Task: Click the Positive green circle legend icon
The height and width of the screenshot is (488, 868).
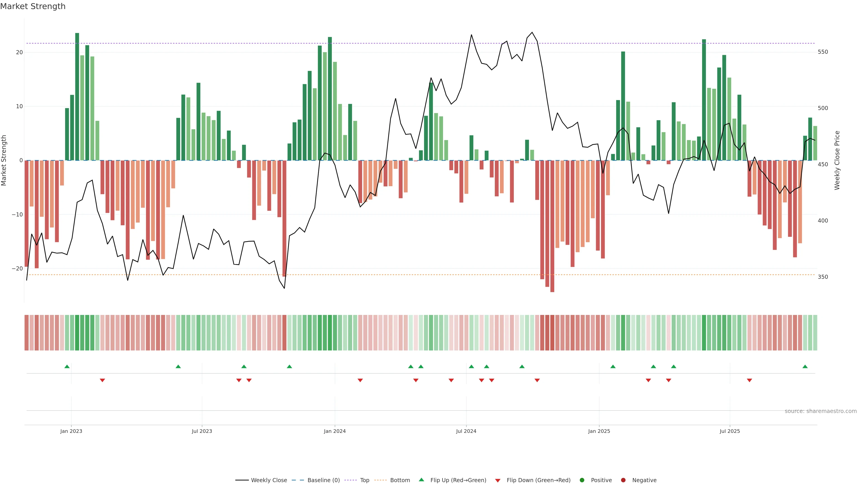Action: (582, 480)
